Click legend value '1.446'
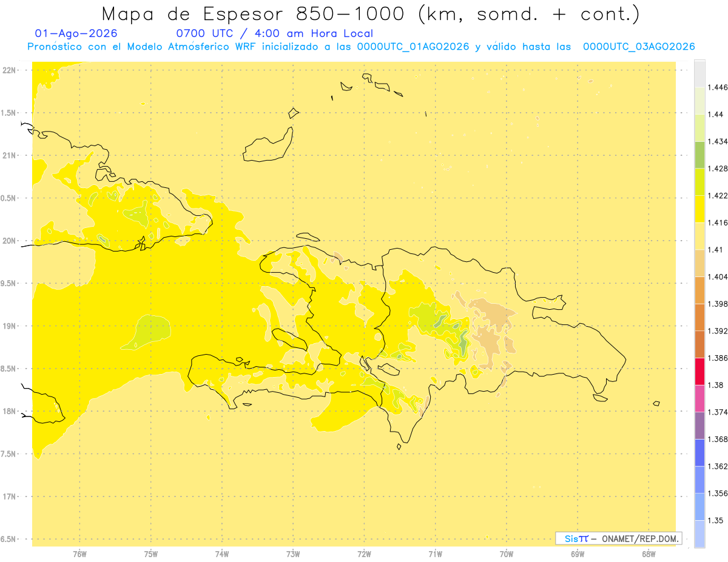 (717, 87)
